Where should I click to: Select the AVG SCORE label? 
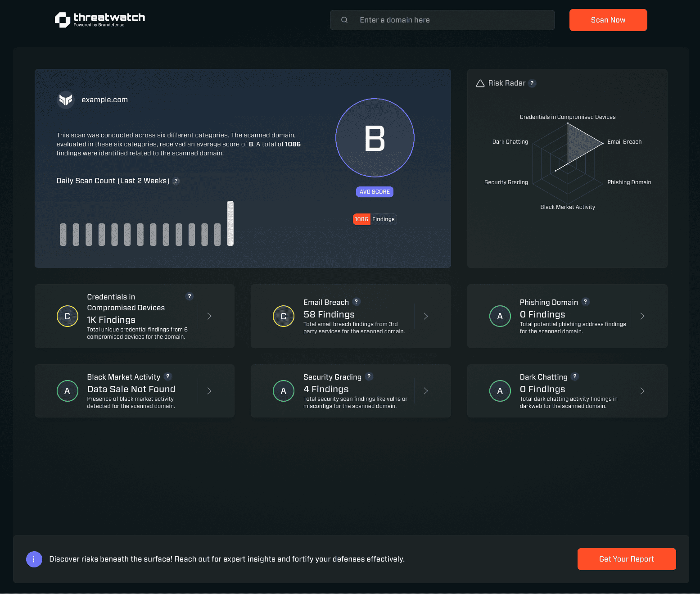click(375, 191)
